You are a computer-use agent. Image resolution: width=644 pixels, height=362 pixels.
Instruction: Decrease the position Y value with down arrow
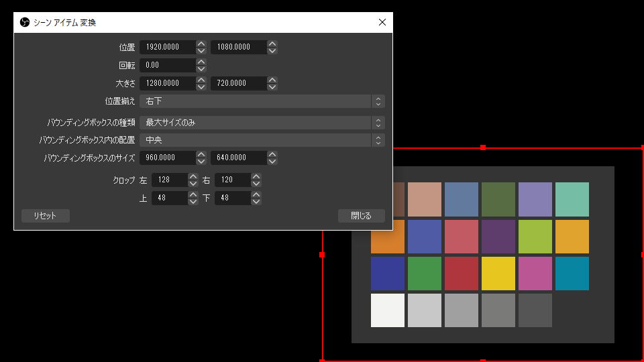[272, 51]
